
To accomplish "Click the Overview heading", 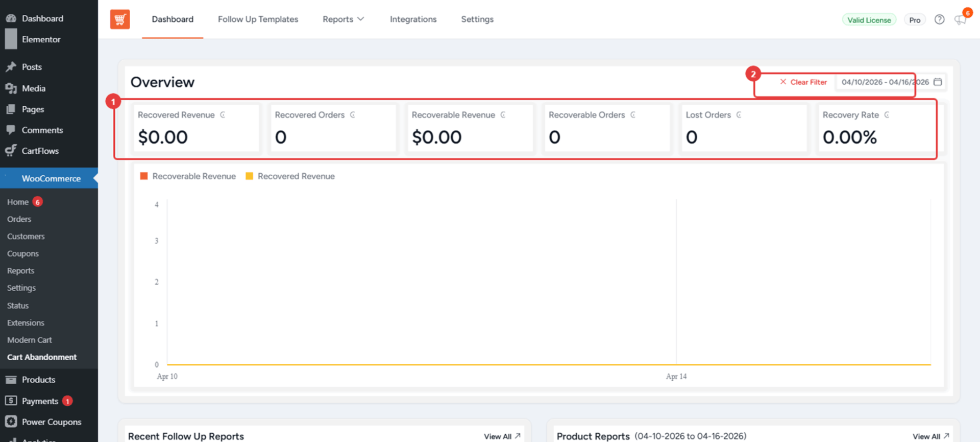I will tap(162, 82).
